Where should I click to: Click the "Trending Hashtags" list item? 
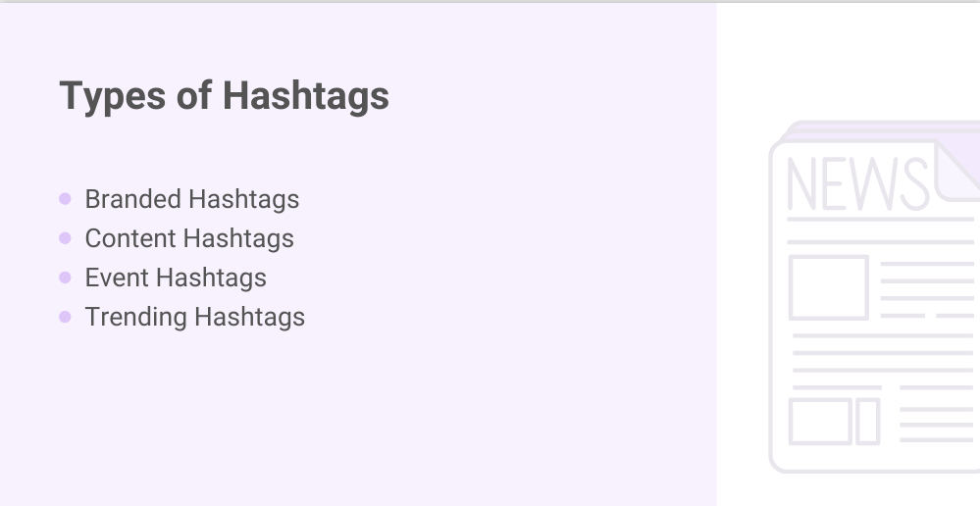coord(194,317)
